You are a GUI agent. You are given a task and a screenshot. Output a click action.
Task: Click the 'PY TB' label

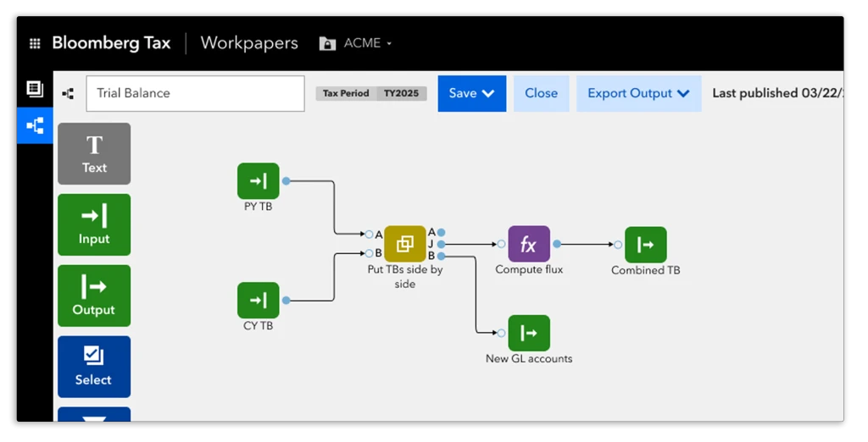[x=259, y=207]
